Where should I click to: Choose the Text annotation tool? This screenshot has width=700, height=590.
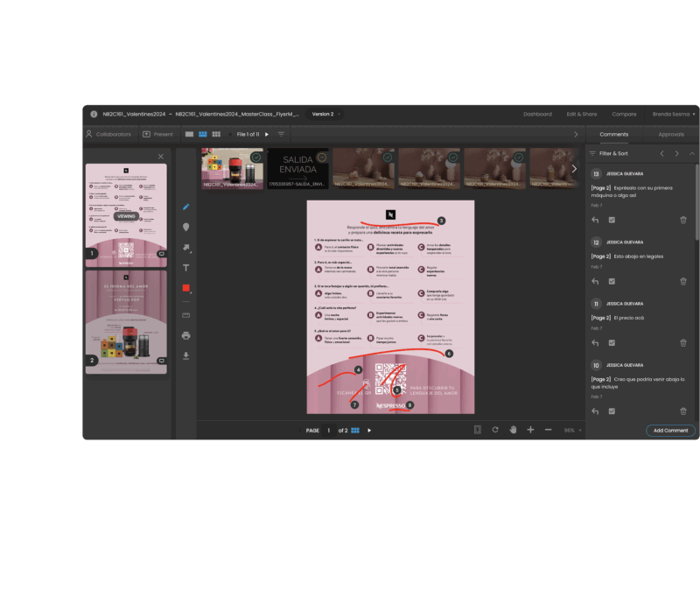tap(185, 268)
